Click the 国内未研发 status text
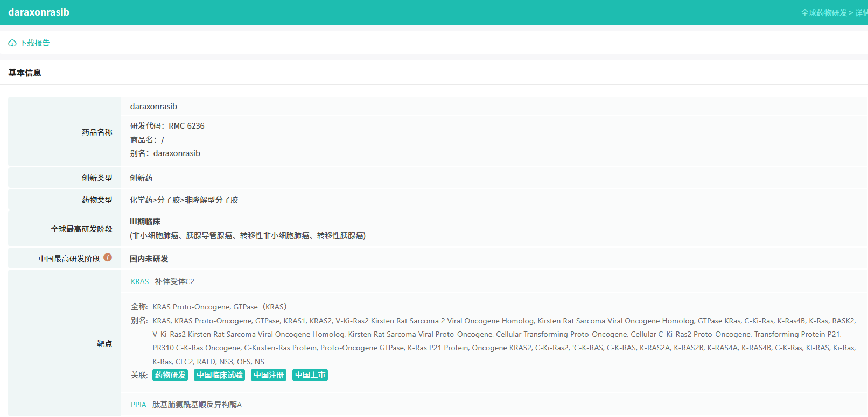Screen dimensions: 868x417 [149, 259]
